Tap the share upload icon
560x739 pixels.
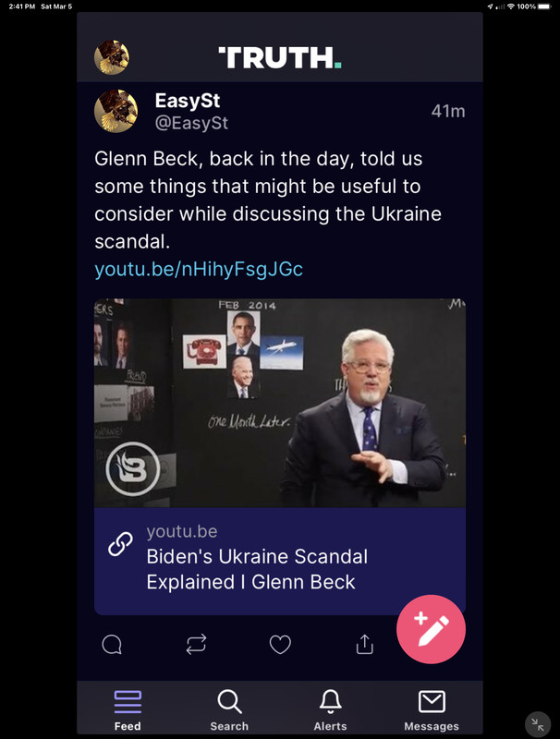364,644
